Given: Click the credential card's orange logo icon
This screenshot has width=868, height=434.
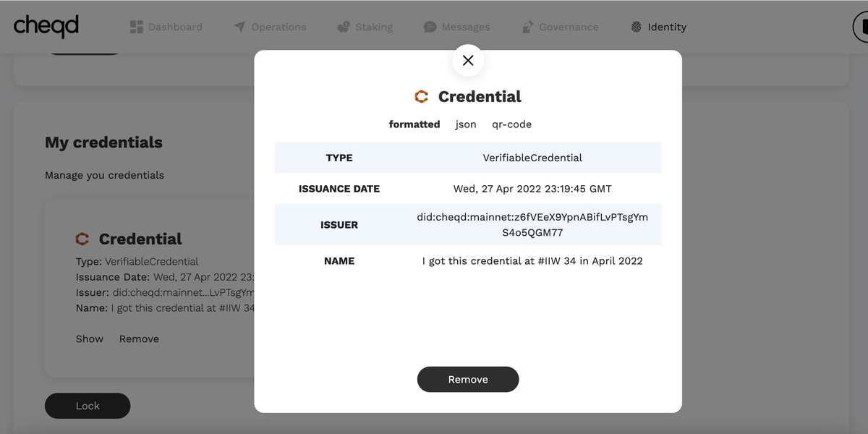Looking at the screenshot, I should 82,239.
